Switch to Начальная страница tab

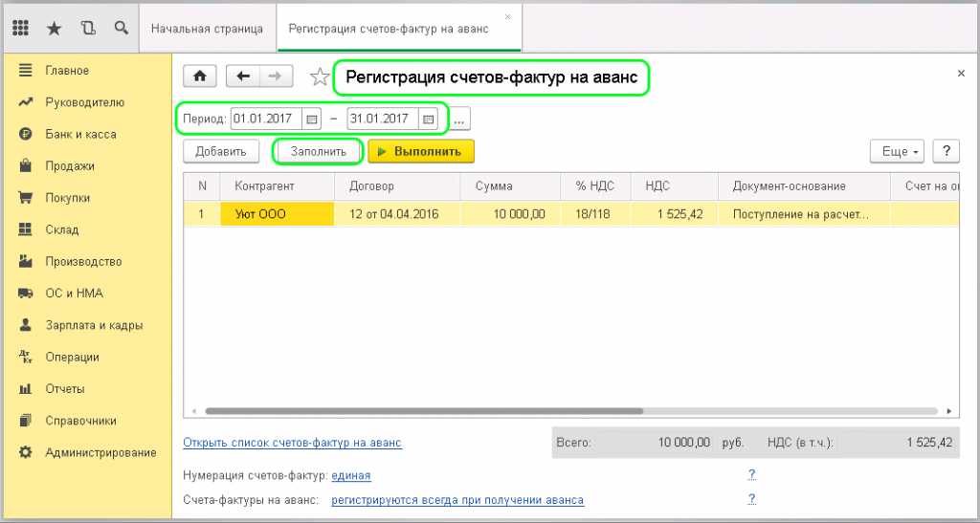(x=207, y=29)
